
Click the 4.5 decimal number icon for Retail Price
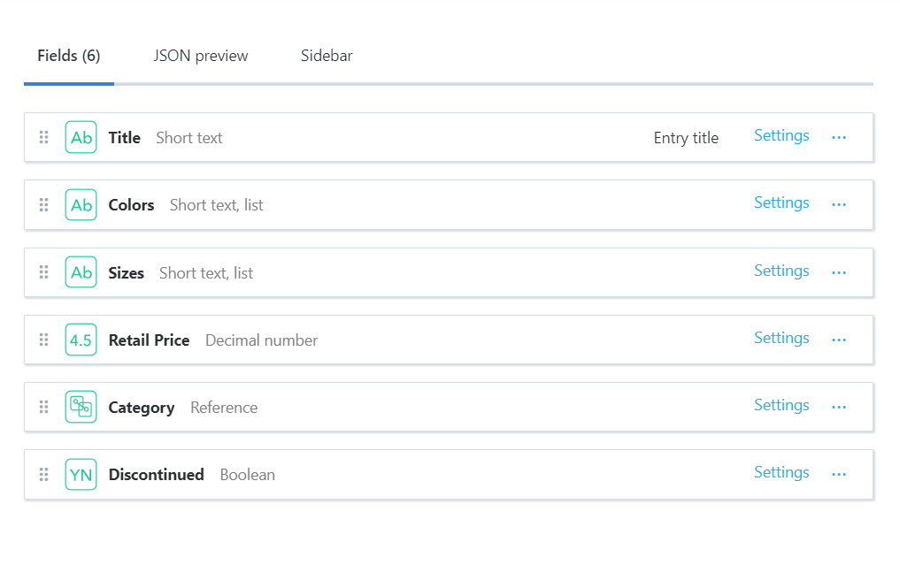point(81,339)
